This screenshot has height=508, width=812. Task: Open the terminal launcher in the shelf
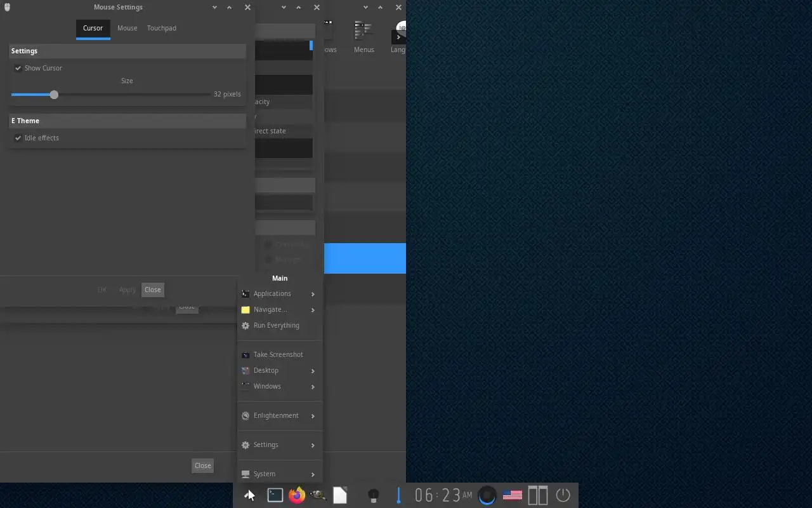point(275,495)
